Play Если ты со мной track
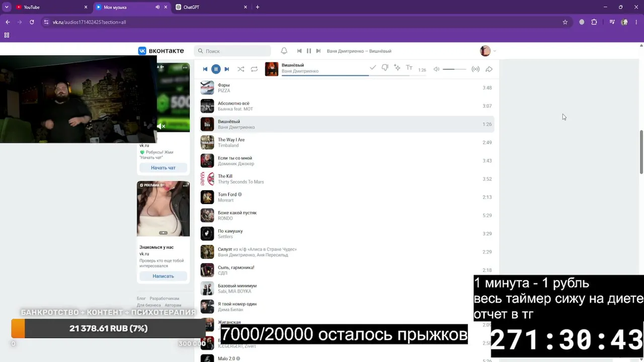The image size is (644, 362). pos(346,161)
